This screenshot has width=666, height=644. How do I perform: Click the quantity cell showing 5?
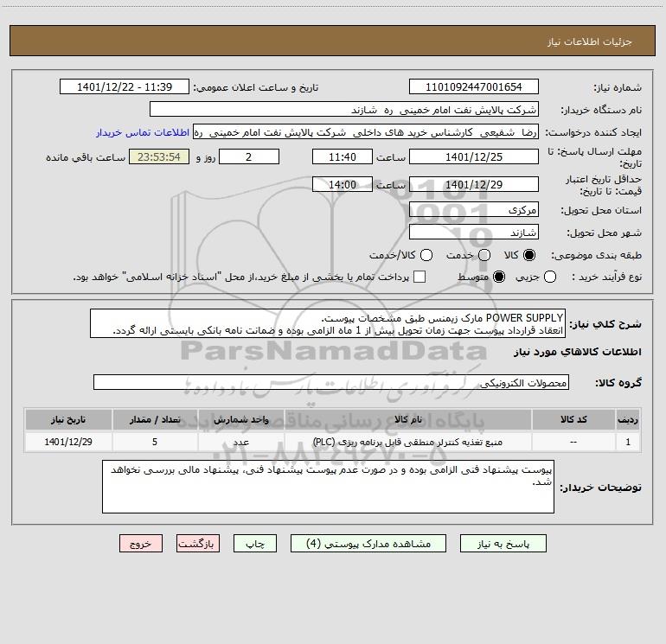tap(155, 442)
